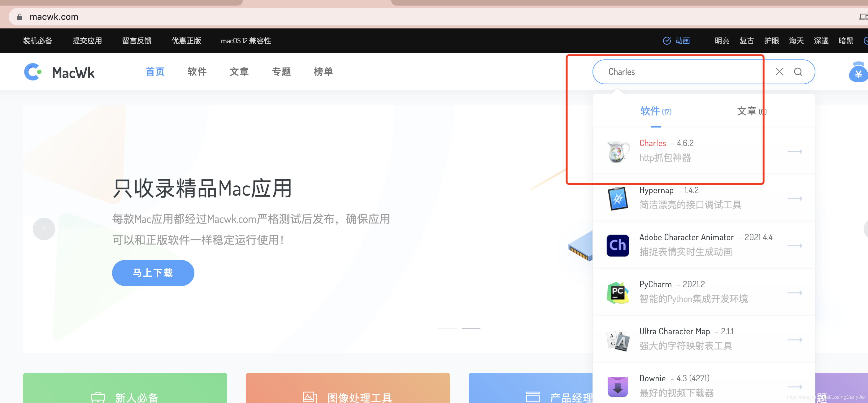This screenshot has height=403, width=868.
Task: Click the first carousel indicator dash
Action: point(448,328)
